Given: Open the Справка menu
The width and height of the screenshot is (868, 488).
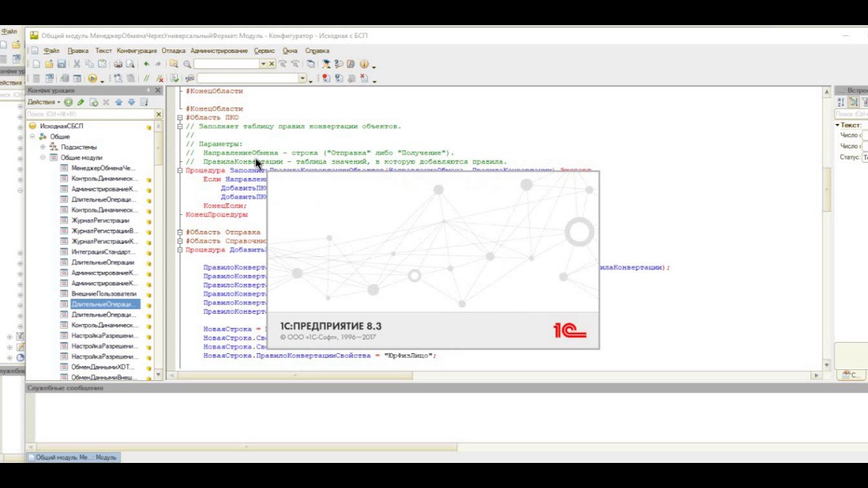Looking at the screenshot, I should pos(317,50).
